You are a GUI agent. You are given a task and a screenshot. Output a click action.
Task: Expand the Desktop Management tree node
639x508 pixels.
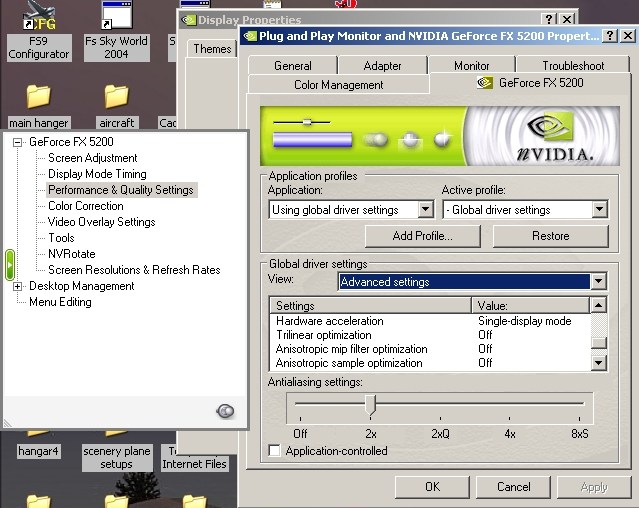pyautogui.click(x=18, y=286)
